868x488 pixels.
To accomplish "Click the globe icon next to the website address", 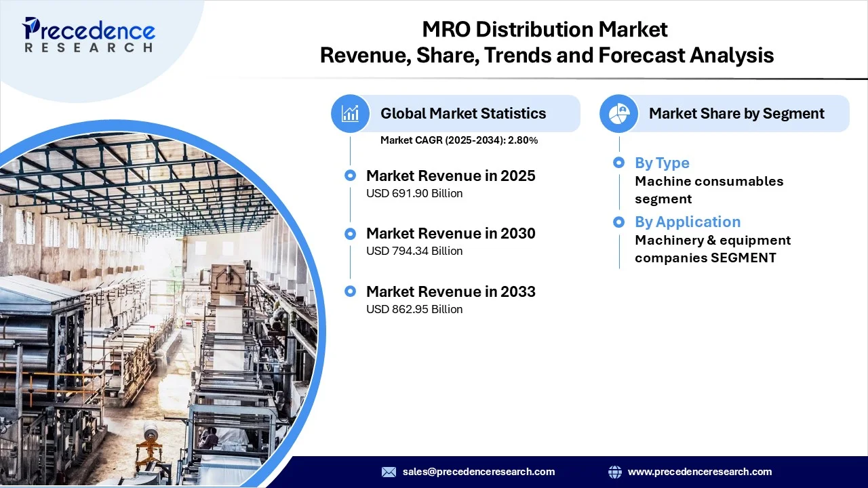I will pyautogui.click(x=615, y=472).
